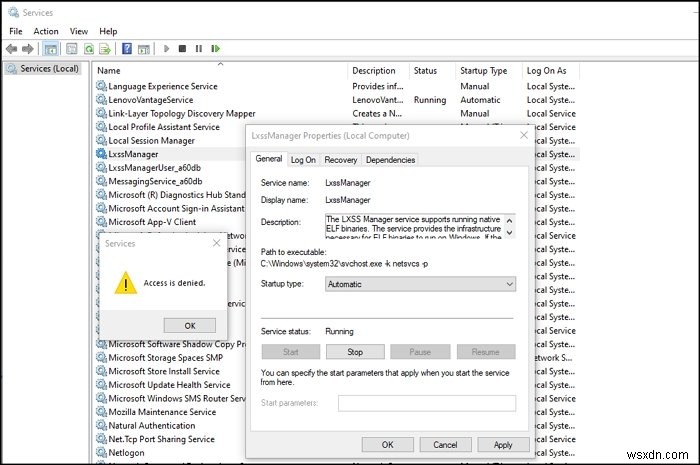Sort by the Startup Type column header
The image size is (700, 465).
(x=488, y=71)
